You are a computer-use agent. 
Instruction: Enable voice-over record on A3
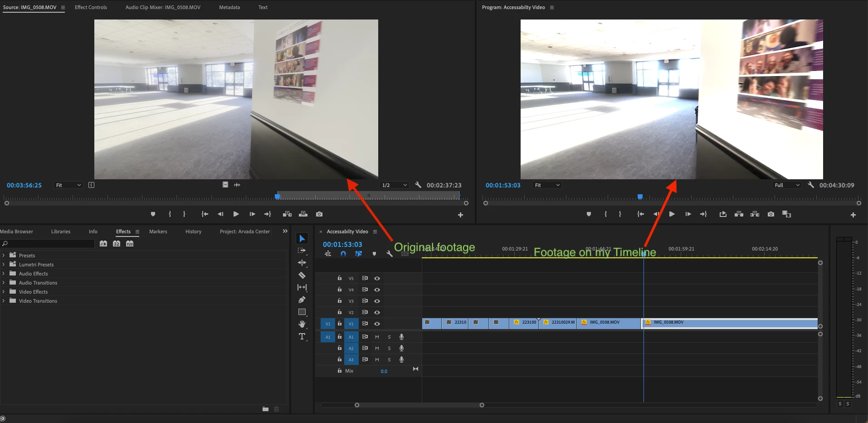(x=401, y=359)
